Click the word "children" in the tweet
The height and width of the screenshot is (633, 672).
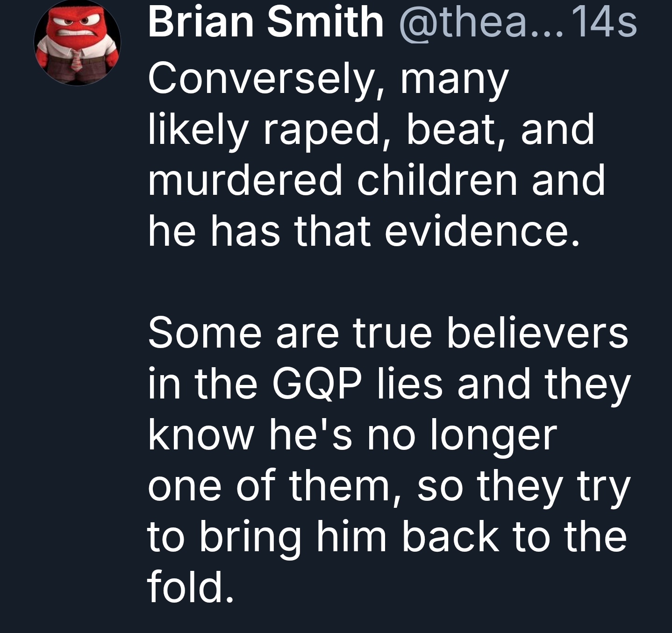[437, 180]
